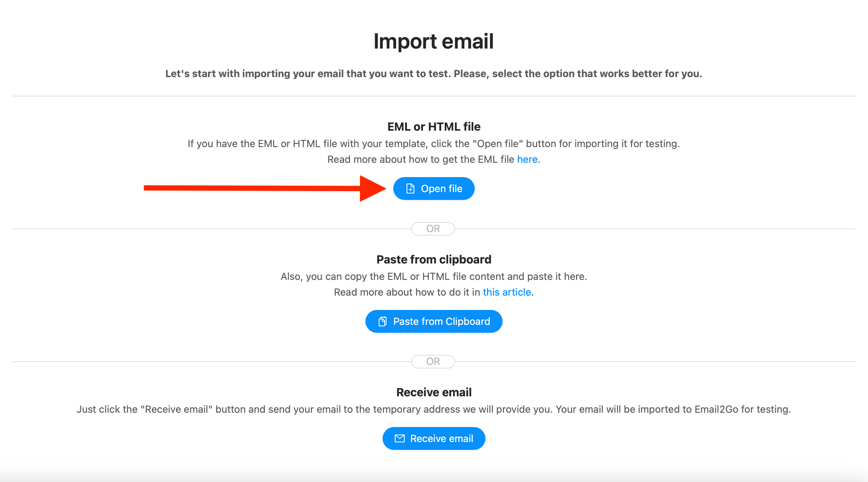Click the clipboard icon in Paste button
This screenshot has width=868, height=482.
383,321
